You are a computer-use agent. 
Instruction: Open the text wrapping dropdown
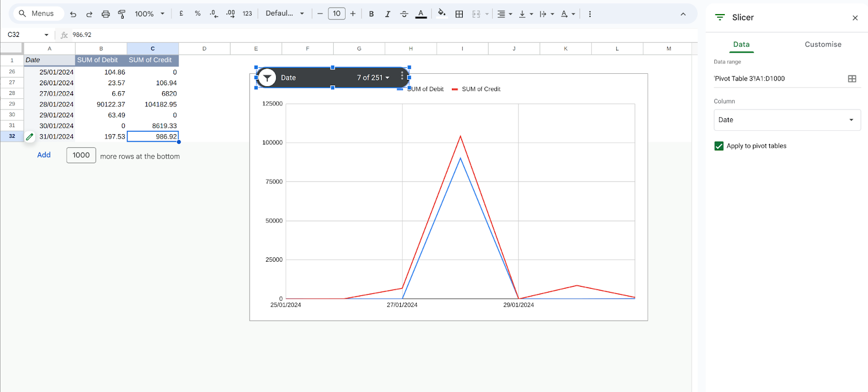pyautogui.click(x=546, y=14)
